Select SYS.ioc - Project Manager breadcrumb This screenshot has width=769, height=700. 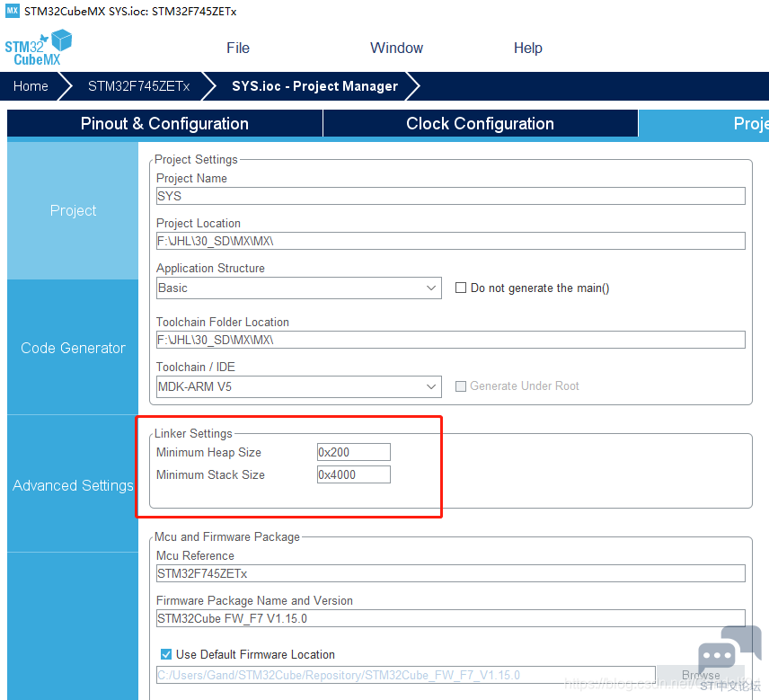tap(314, 86)
